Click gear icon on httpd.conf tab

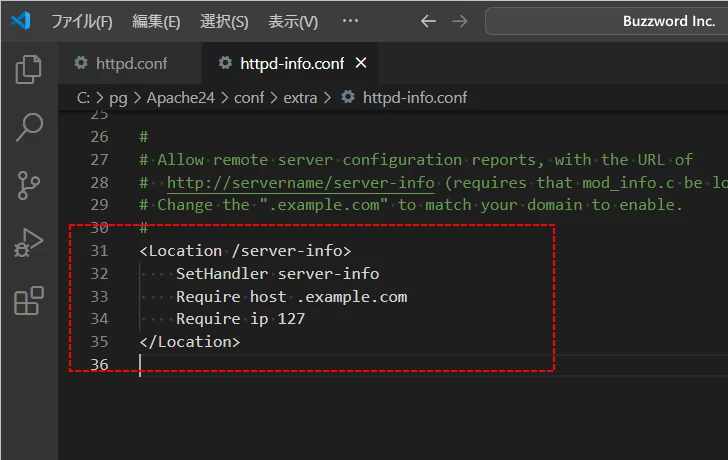(81, 63)
